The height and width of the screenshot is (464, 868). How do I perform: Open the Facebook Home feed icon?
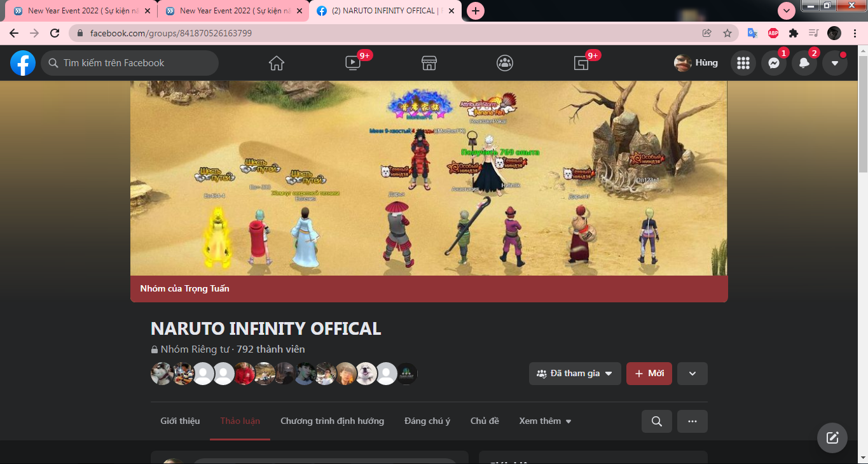(x=277, y=63)
